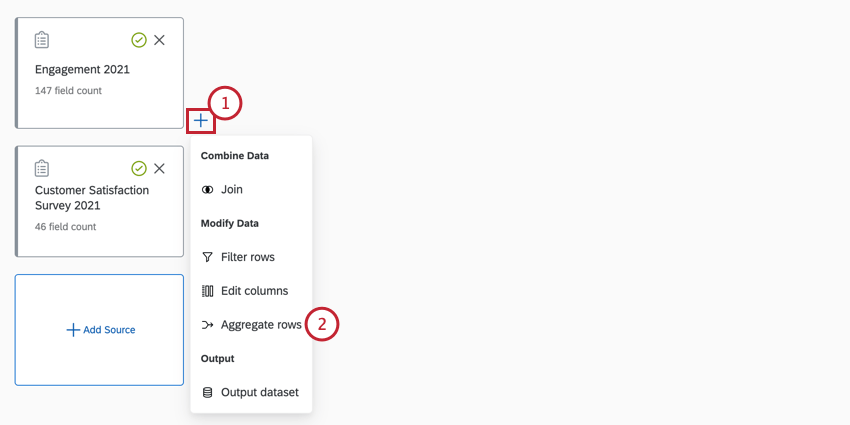Click the clipboard icon on Customer Satisfaction Survey card
This screenshot has width=850, height=425.
[x=42, y=168]
